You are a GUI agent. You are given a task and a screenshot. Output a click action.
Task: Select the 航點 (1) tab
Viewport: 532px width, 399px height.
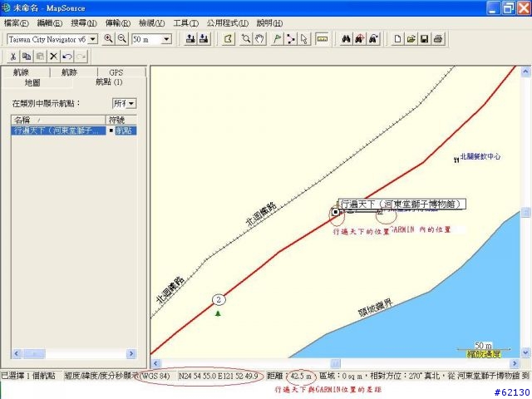click(109, 82)
